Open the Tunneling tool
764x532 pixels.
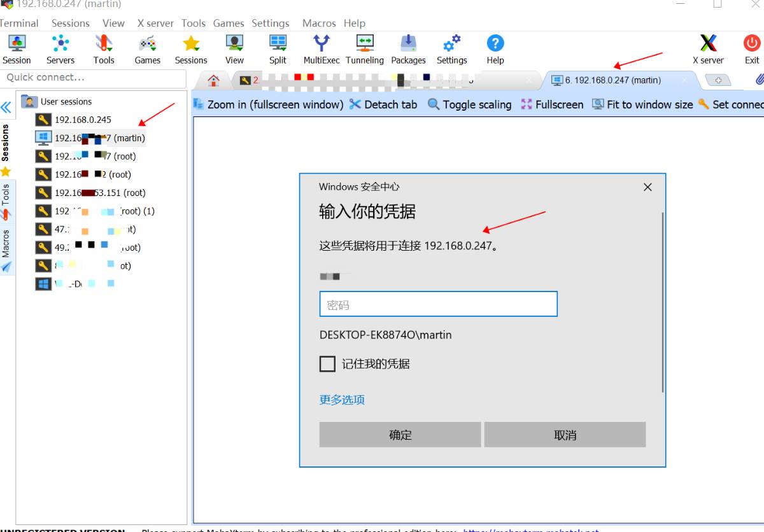(365, 49)
